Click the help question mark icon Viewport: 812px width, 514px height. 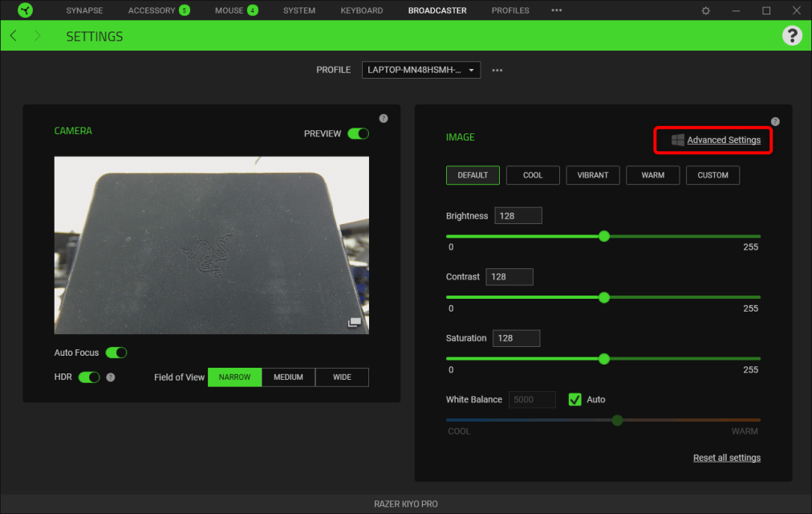coord(792,35)
